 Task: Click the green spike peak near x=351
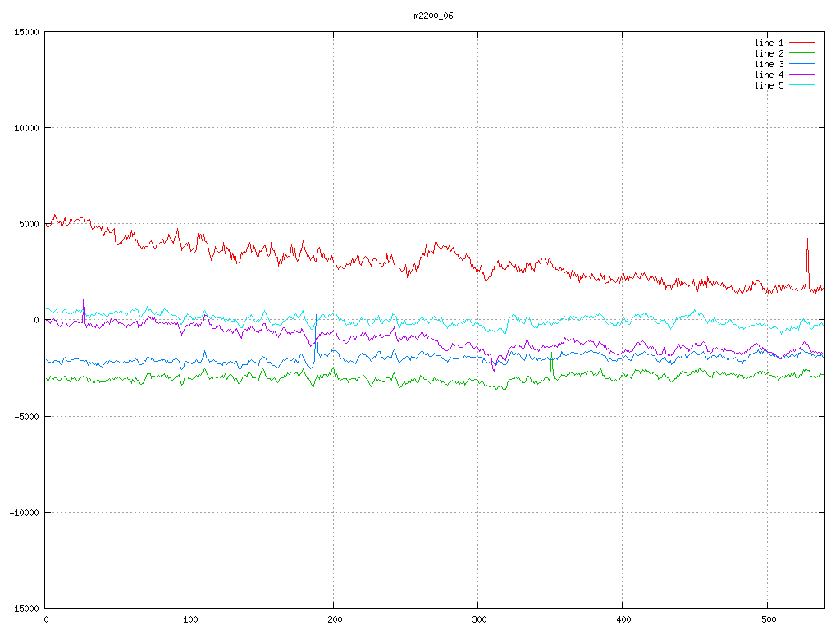(x=551, y=353)
